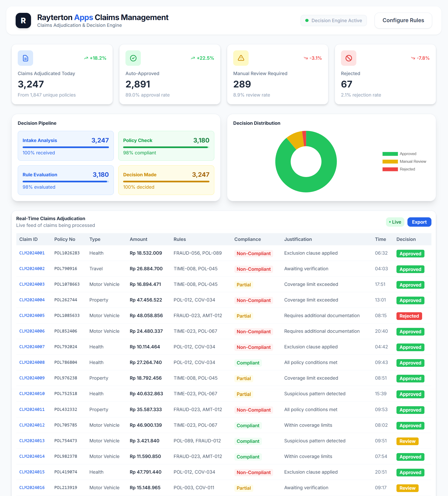Click the -7.8% downward trend arrow icon
Viewport: 448px width, 496px height.
pyautogui.click(x=413, y=58)
